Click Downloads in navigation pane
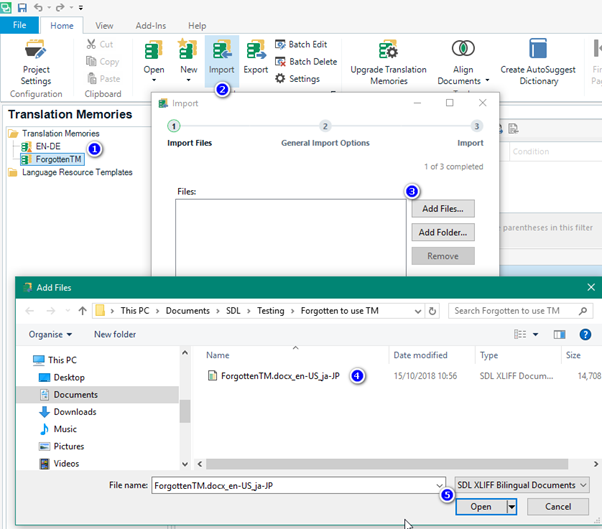The image size is (602, 529). pos(68,412)
